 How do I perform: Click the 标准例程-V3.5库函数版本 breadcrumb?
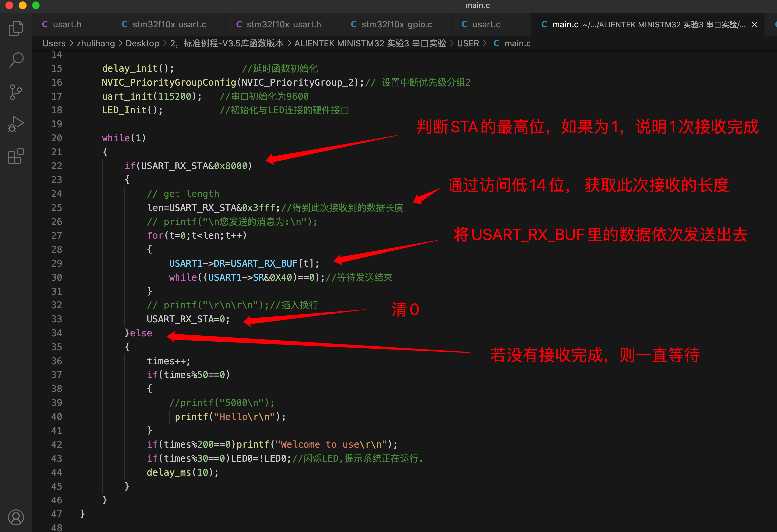pos(227,43)
